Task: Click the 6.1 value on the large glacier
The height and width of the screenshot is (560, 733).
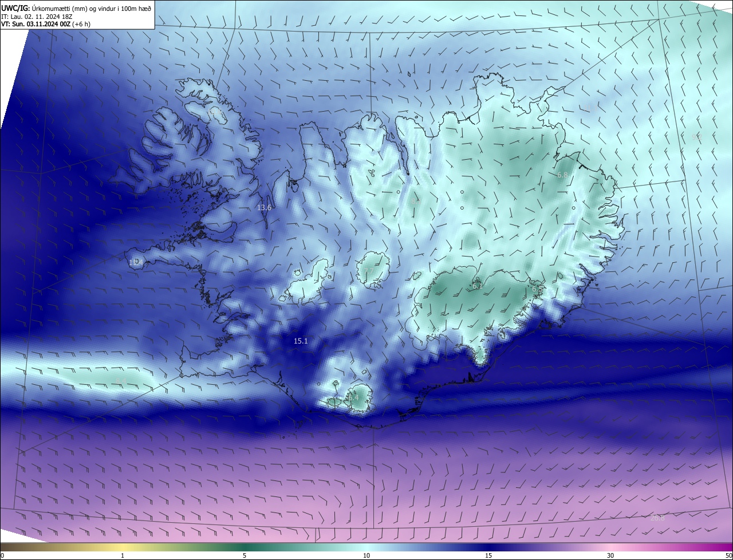Action: pos(476,286)
